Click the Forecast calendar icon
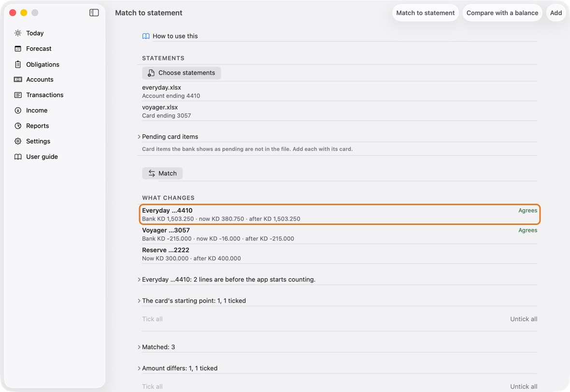The image size is (570, 392). point(18,49)
